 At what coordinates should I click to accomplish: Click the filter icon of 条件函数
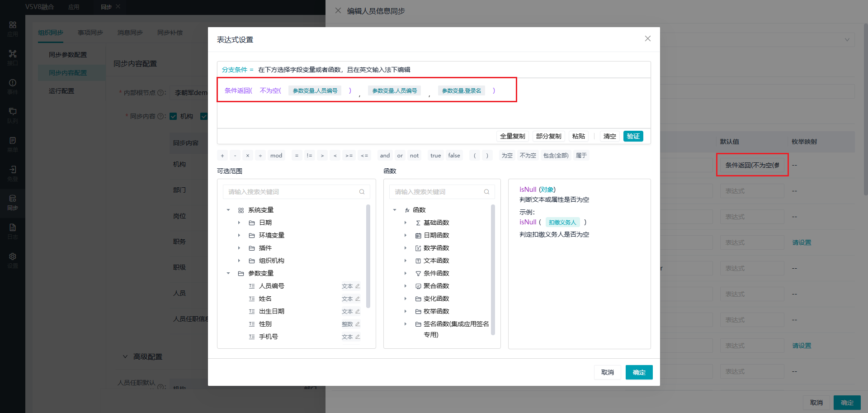point(418,273)
